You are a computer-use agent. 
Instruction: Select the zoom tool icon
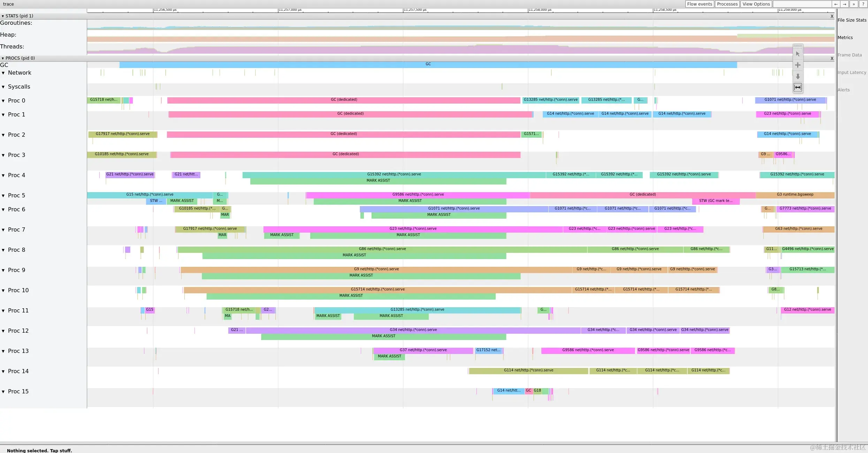coord(798,76)
